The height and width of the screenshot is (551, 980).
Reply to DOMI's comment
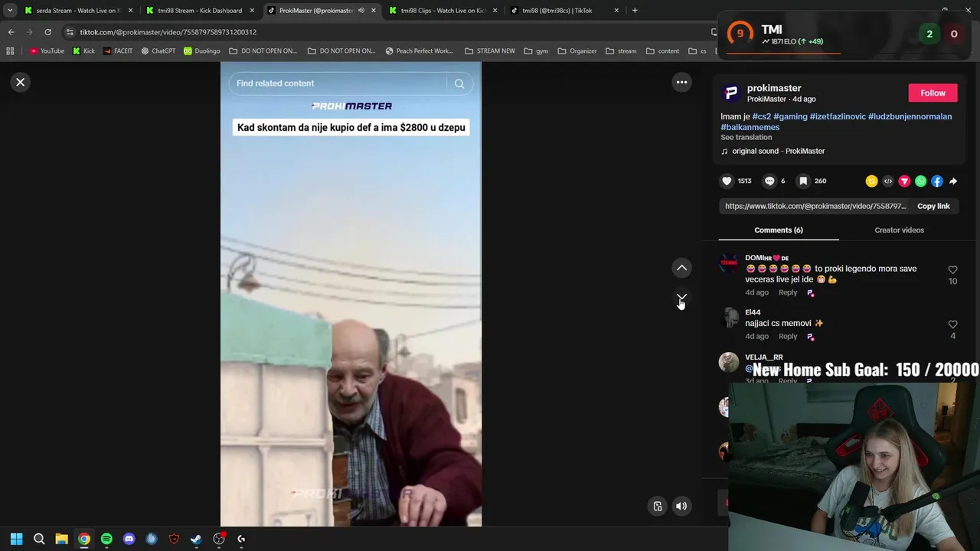(788, 292)
